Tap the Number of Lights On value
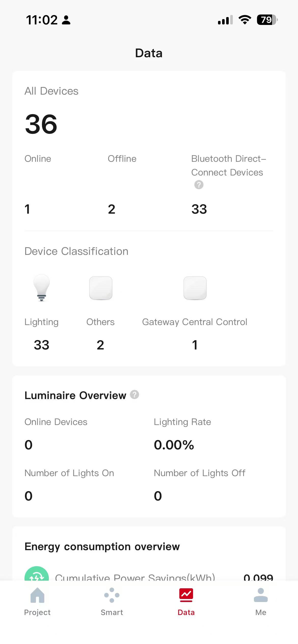 29,496
